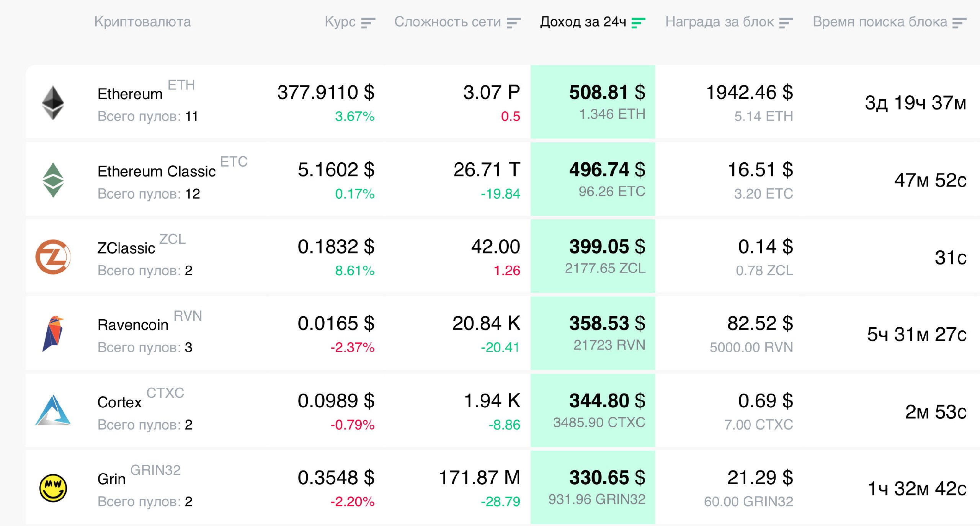The image size is (980, 526).
Task: Click ZClassic income 399.05 $
Action: (x=607, y=247)
